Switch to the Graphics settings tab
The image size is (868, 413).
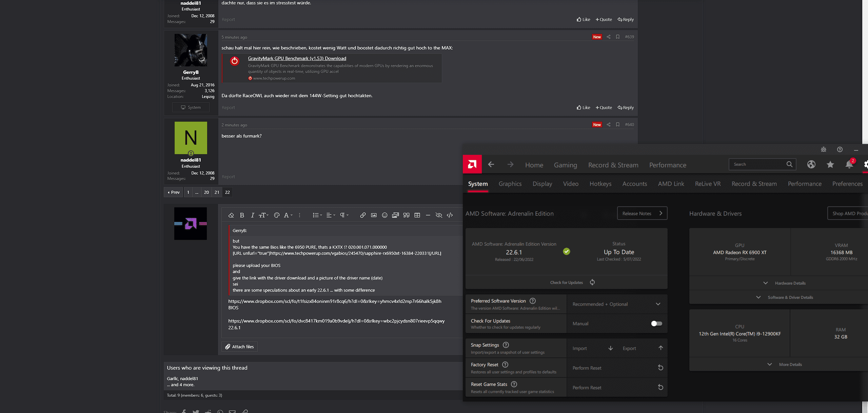click(510, 184)
